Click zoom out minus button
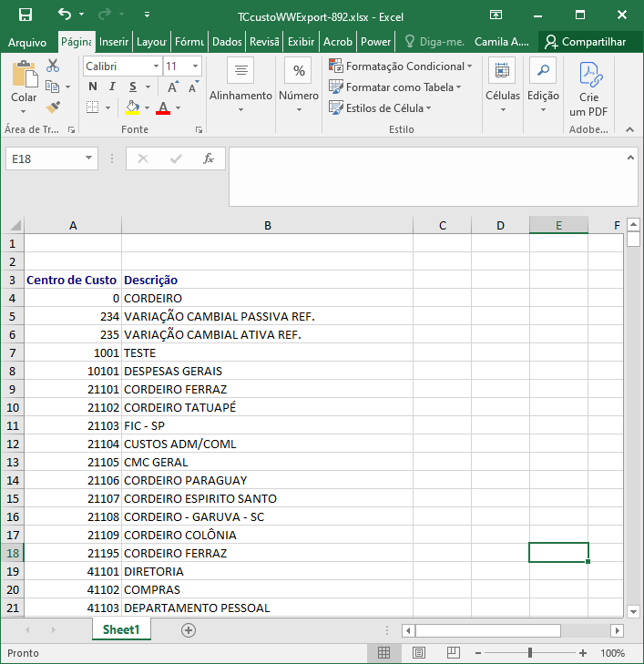Screen dimensions: 644x664 pyautogui.click(x=478, y=653)
